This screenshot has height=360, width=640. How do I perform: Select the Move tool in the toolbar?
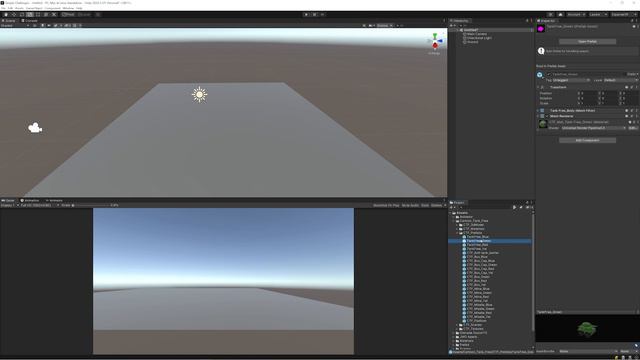pos(14,15)
